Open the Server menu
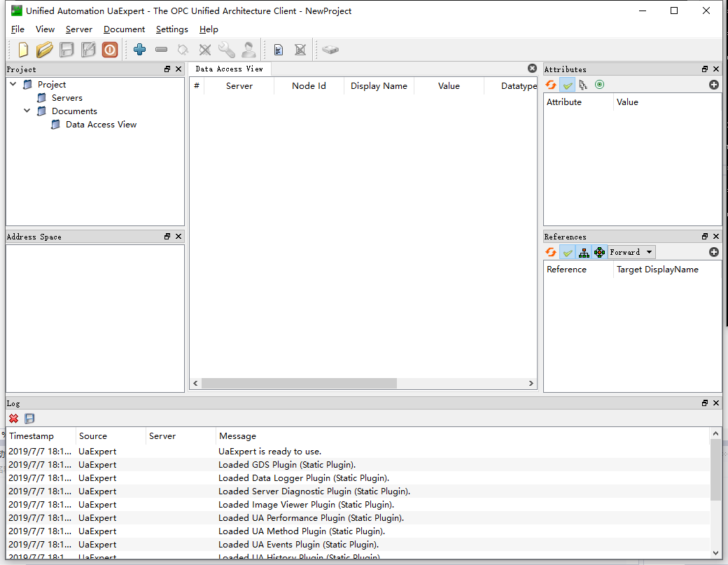The image size is (728, 565). (79, 29)
